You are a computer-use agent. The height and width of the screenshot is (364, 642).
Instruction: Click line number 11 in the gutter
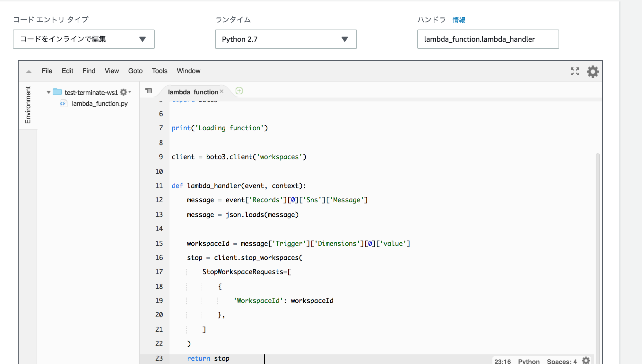[159, 186]
